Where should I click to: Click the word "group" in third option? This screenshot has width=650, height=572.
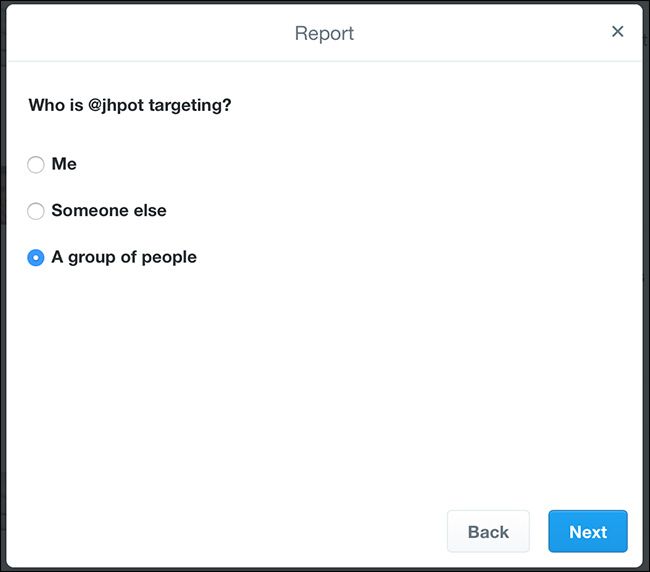pos(91,258)
